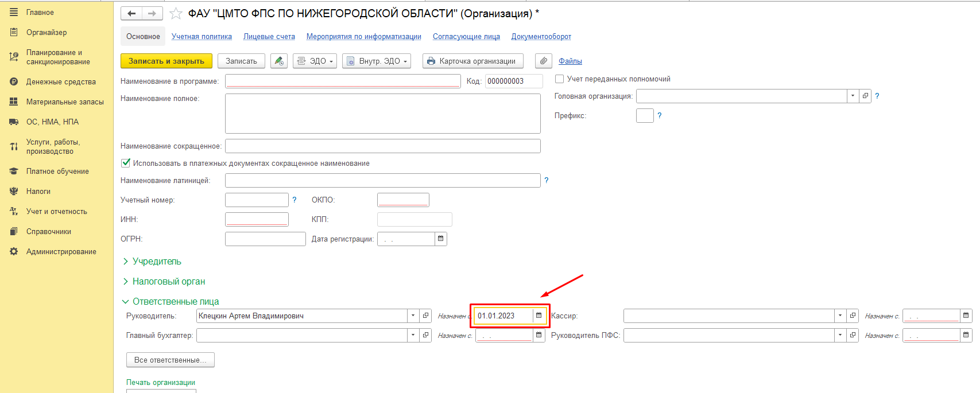The height and width of the screenshot is (393, 980).
Task: Open the Главное section icon
Action: [x=14, y=12]
